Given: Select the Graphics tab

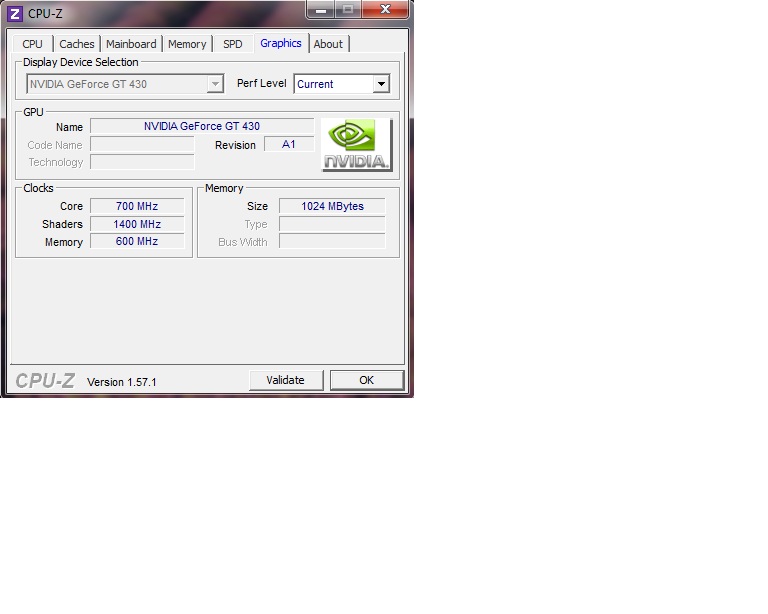Looking at the screenshot, I should (281, 43).
